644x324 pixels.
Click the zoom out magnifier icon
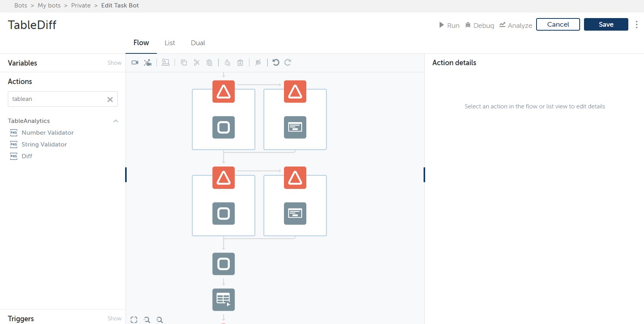click(x=147, y=320)
